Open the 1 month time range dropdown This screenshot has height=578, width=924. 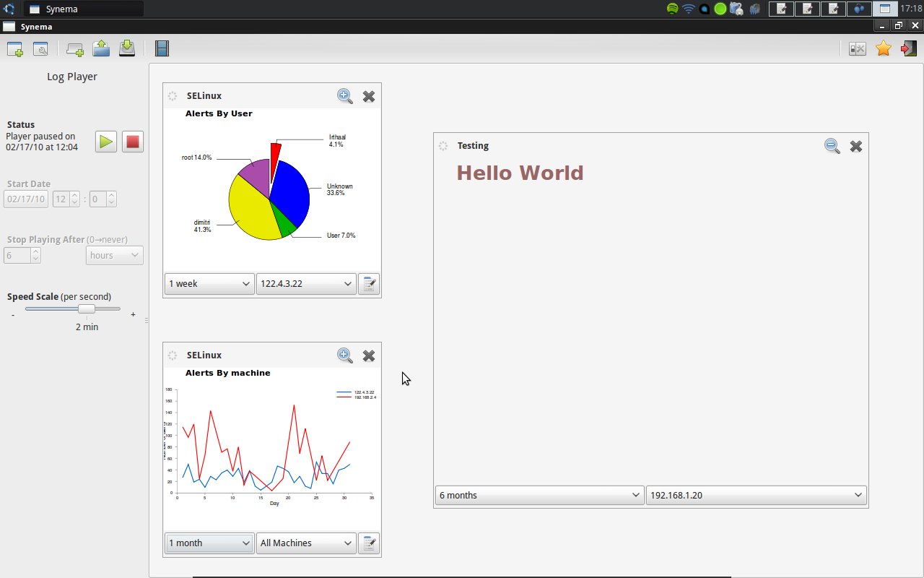click(209, 543)
